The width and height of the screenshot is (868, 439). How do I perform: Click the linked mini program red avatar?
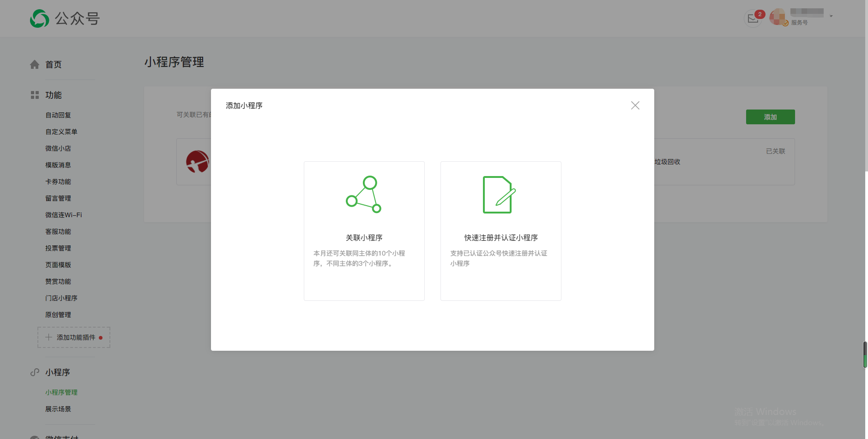point(198,162)
